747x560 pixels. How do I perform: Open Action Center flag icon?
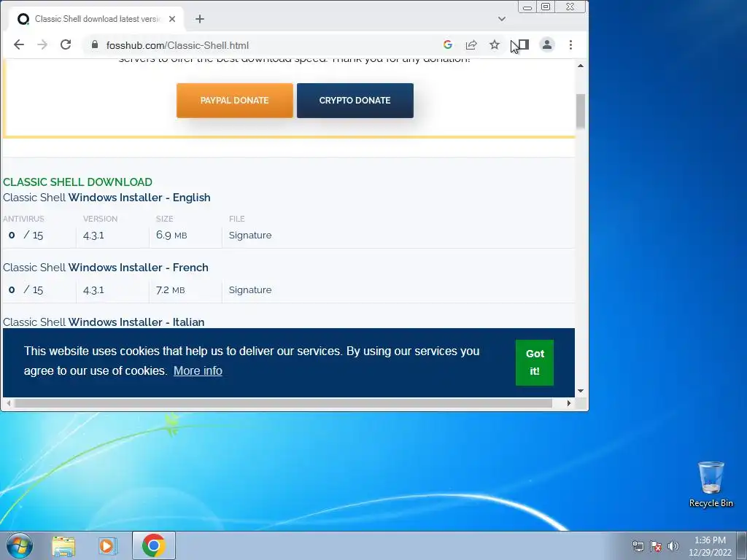click(x=656, y=546)
